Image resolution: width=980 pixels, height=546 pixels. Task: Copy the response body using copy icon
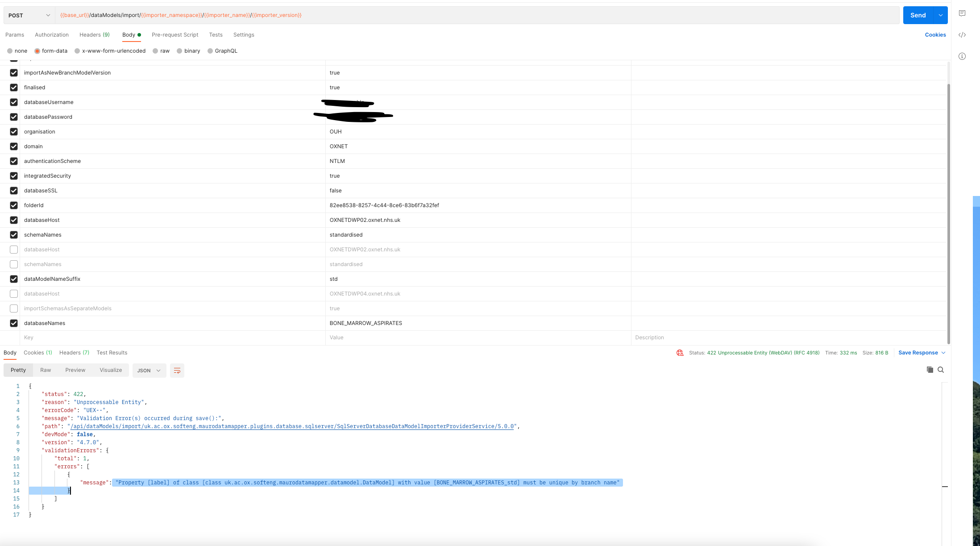[930, 370]
